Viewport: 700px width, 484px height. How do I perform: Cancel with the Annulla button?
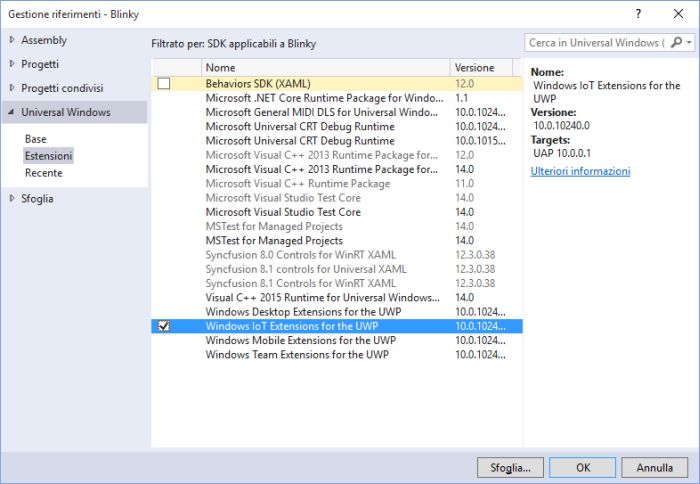point(654,467)
